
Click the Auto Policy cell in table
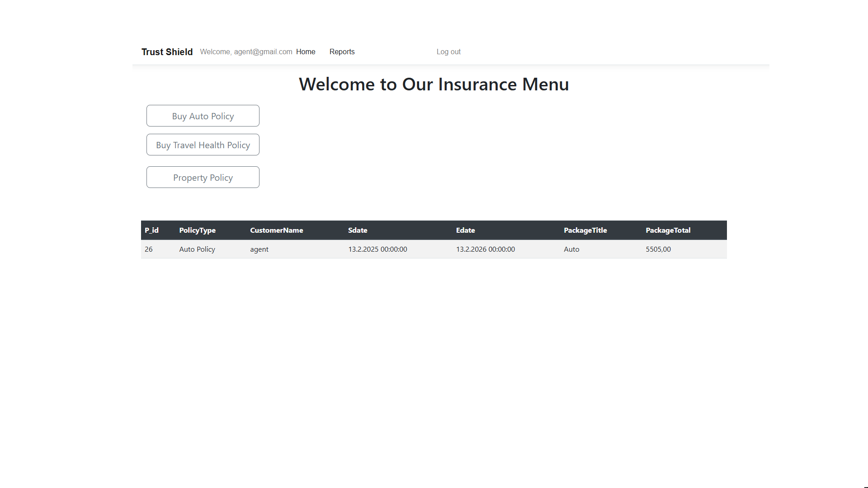click(x=197, y=249)
